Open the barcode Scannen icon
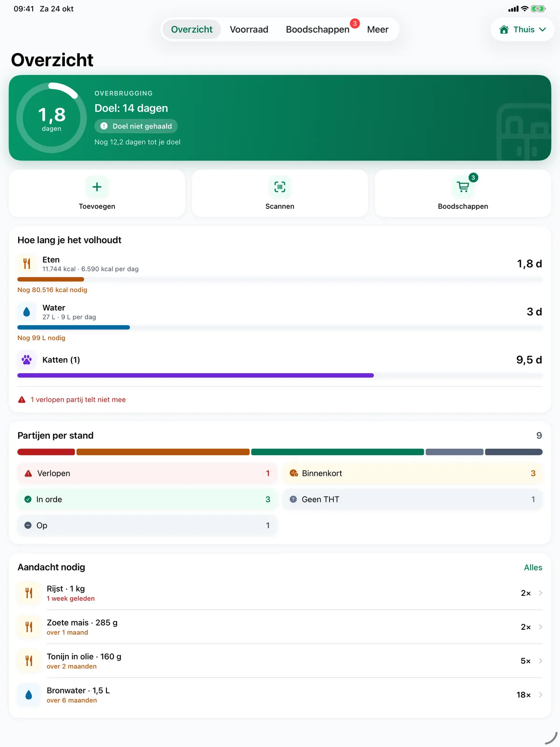This screenshot has width=560, height=747. click(280, 187)
